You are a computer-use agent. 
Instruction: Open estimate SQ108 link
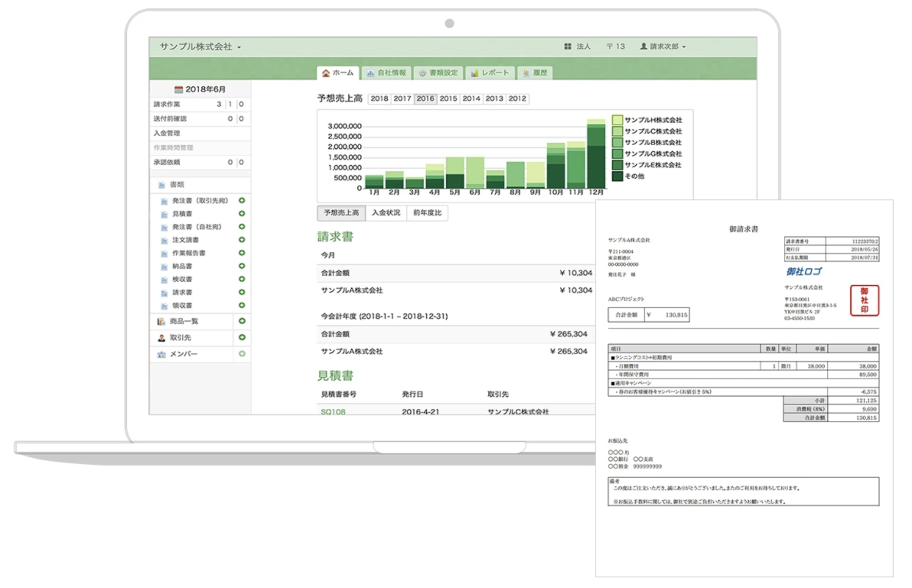tap(333, 411)
